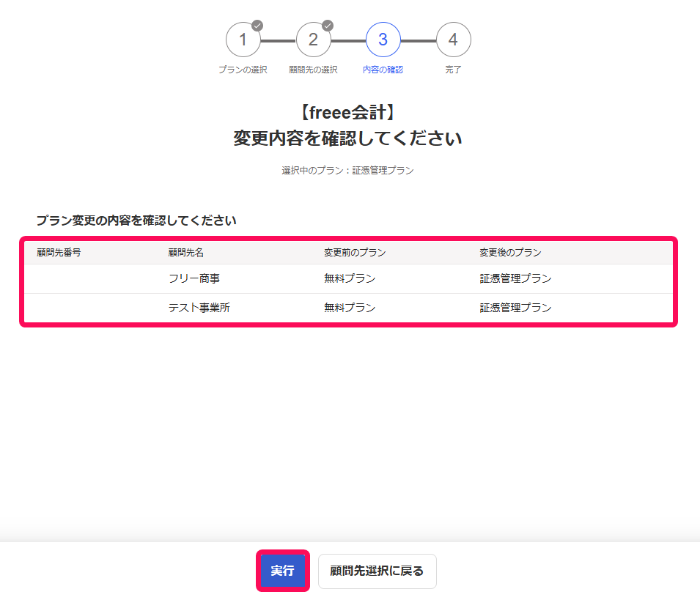Click the 顧問先番号 column header

click(59, 253)
